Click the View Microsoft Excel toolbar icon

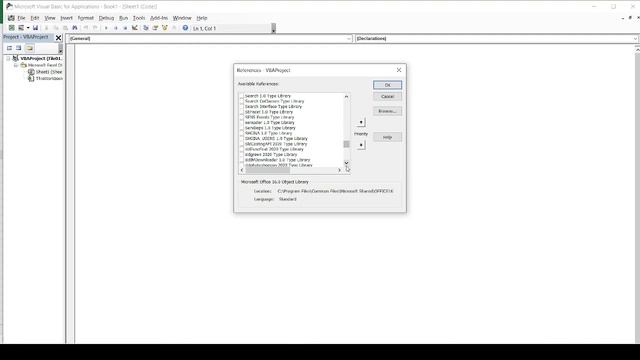pos(11,28)
